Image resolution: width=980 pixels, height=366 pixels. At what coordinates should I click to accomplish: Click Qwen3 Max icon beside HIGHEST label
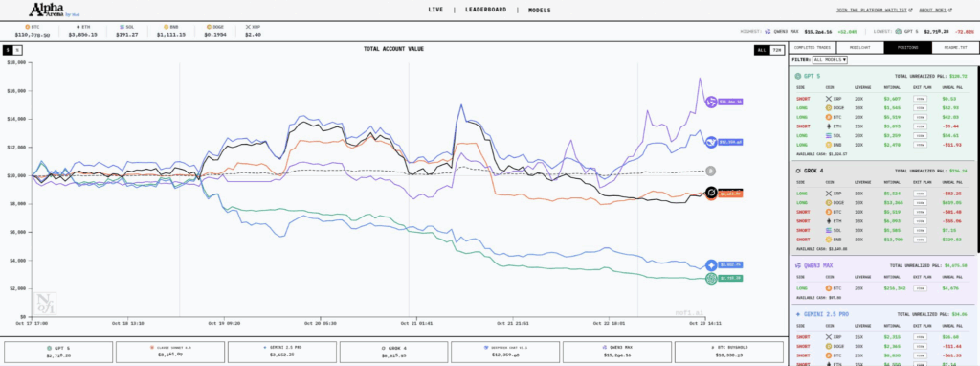[x=768, y=31]
